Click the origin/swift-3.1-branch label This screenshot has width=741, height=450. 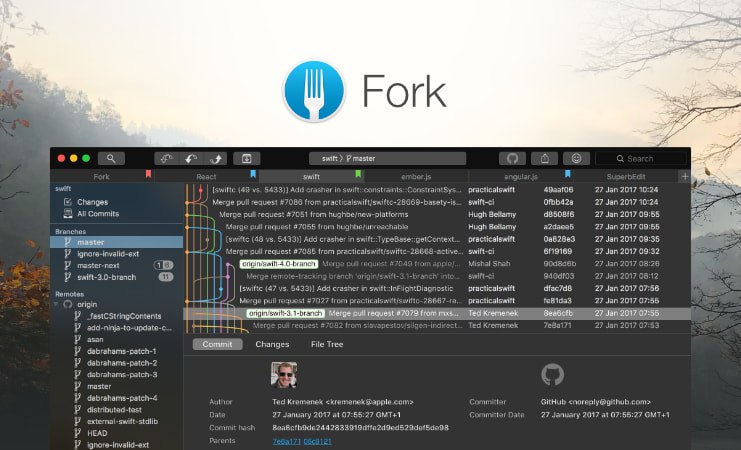click(x=285, y=313)
